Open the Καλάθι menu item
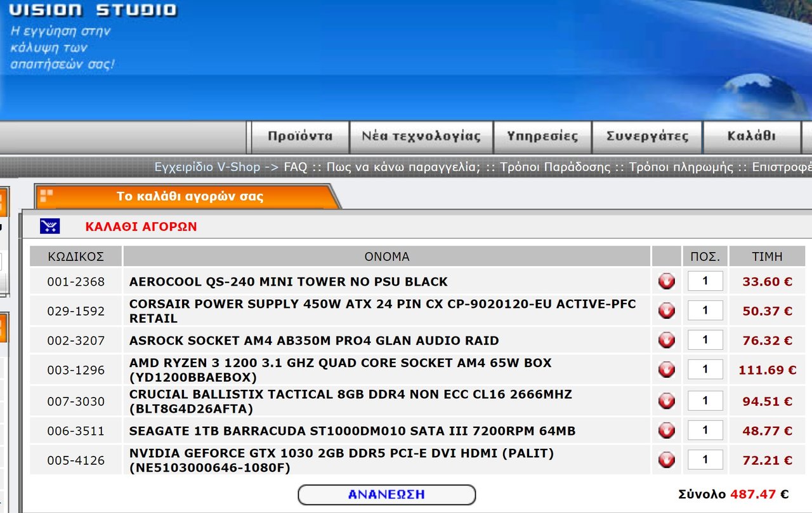The width and height of the screenshot is (812, 513). (752, 137)
